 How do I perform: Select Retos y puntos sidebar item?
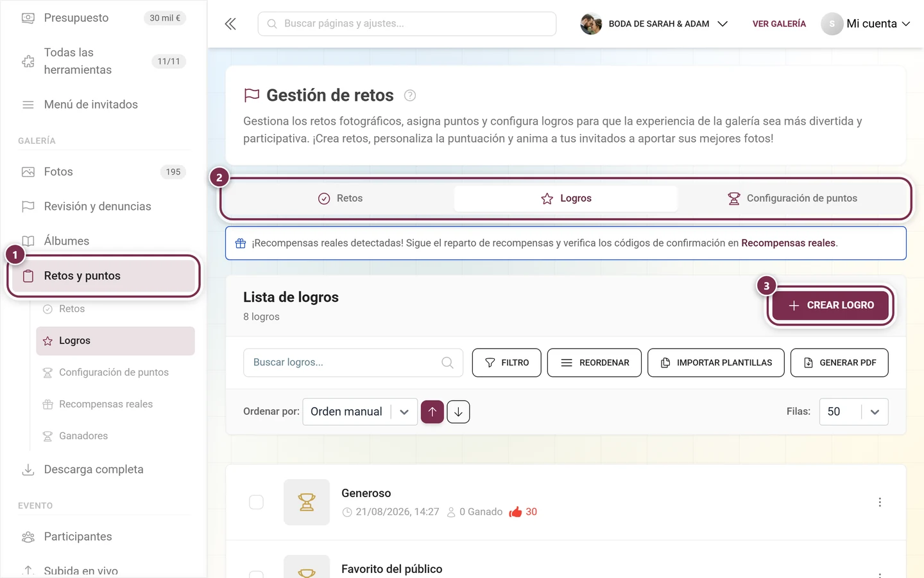point(103,276)
